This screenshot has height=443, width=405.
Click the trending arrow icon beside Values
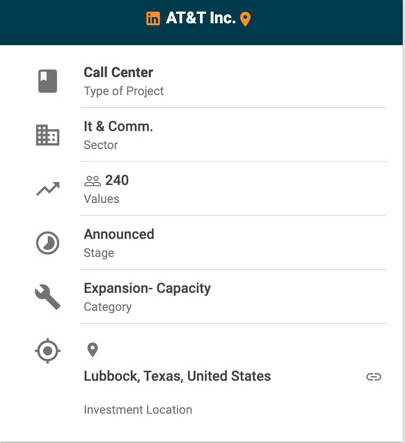click(48, 189)
